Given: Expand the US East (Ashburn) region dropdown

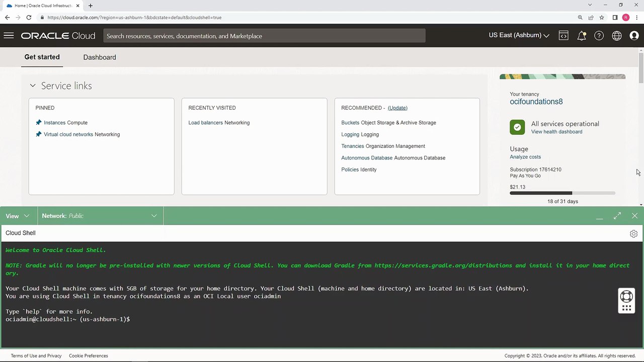Looking at the screenshot, I should point(519,35).
